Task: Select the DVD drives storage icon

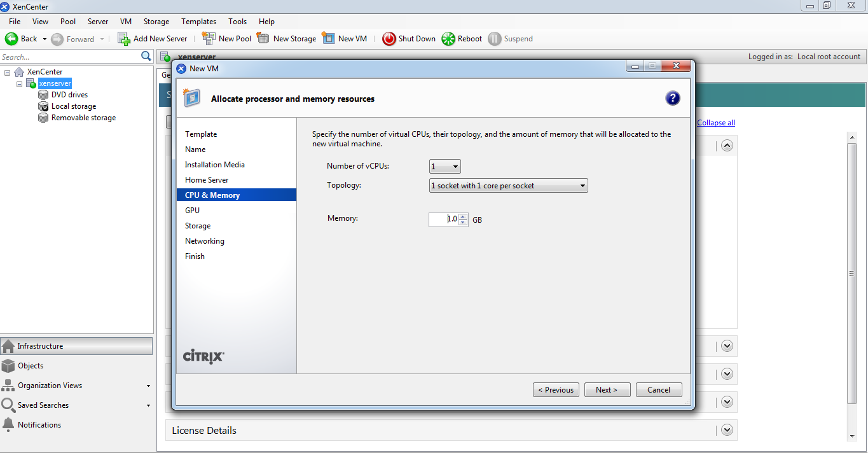Action: point(43,95)
